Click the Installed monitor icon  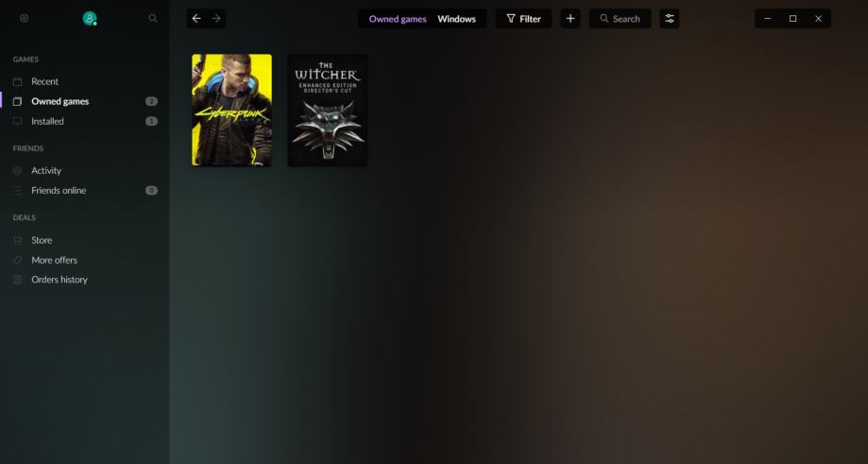point(18,121)
